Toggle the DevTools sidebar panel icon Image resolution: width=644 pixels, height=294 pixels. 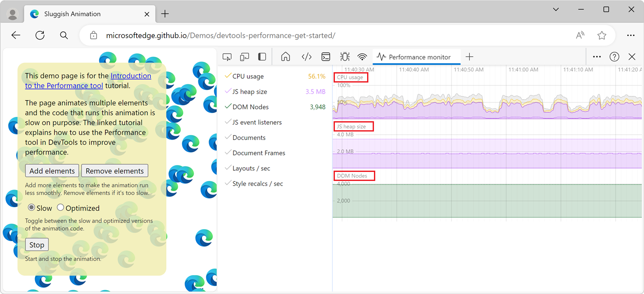tap(262, 57)
